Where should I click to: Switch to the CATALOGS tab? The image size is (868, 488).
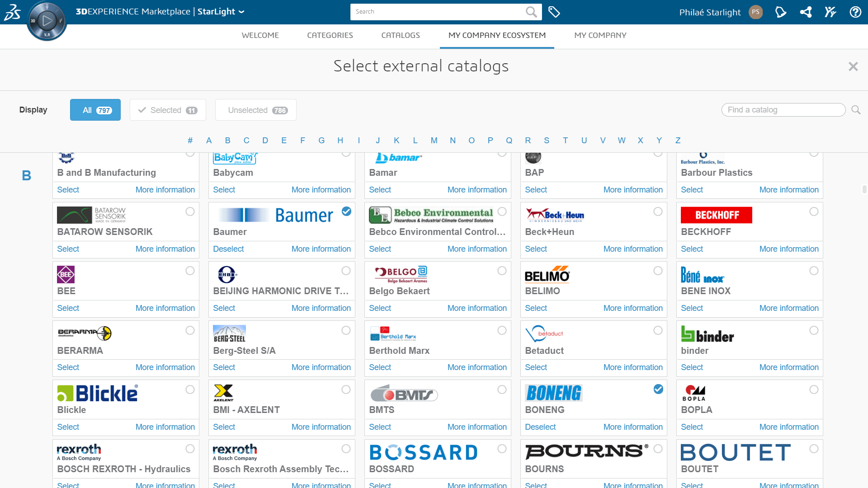(400, 35)
